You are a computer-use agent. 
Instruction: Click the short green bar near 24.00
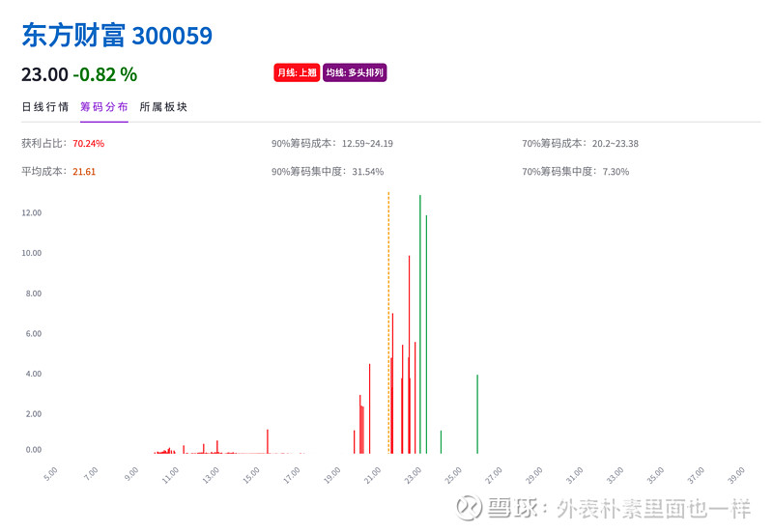(441, 442)
